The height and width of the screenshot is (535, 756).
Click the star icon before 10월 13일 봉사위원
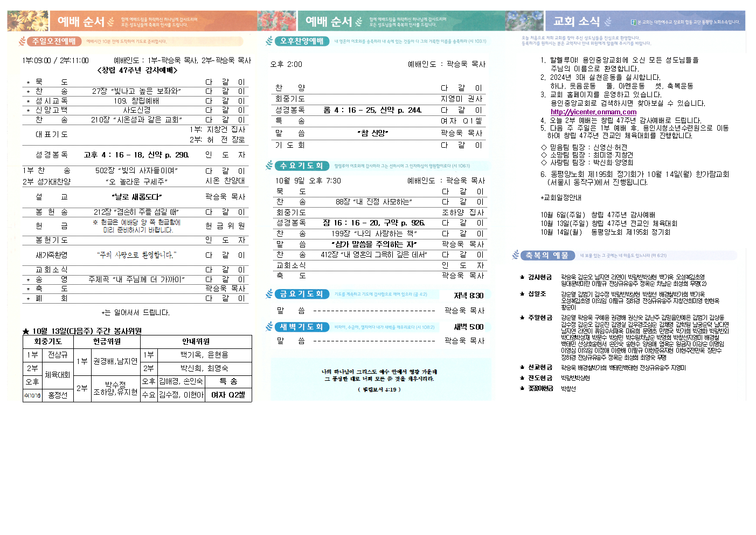26,331
